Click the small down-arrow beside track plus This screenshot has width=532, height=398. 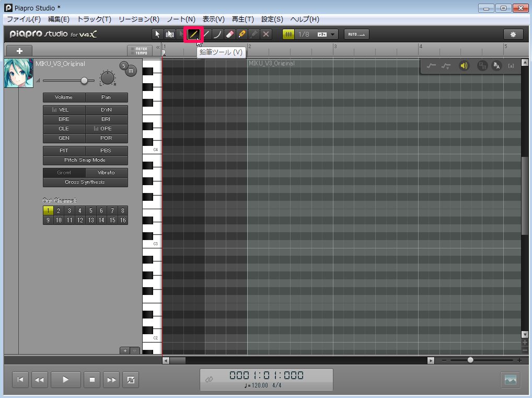coord(135,351)
